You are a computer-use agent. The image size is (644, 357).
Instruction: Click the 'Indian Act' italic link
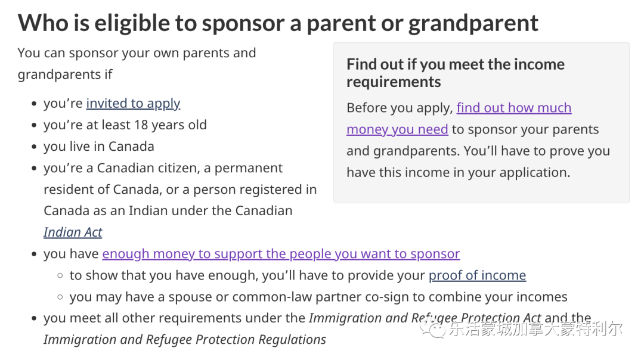[73, 232]
